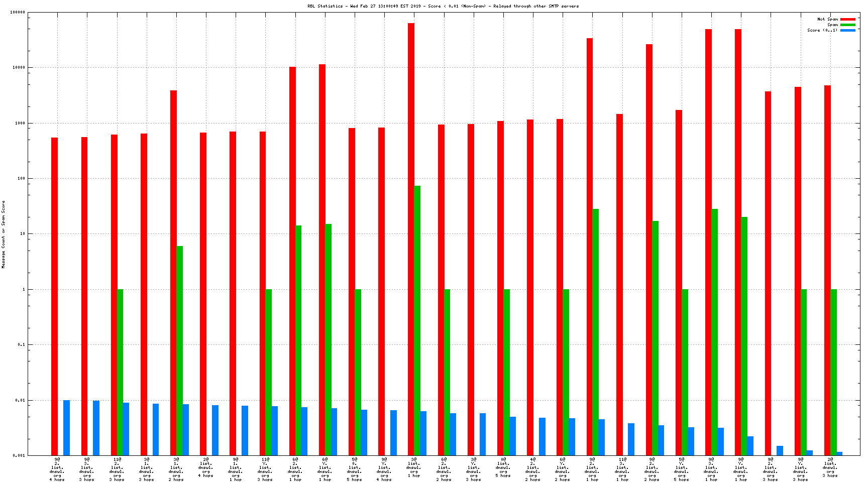Click the green bar for 3@ 1.list.dnswl.org 2 hops
Viewport: 868px width, 488px height.
(x=179, y=350)
